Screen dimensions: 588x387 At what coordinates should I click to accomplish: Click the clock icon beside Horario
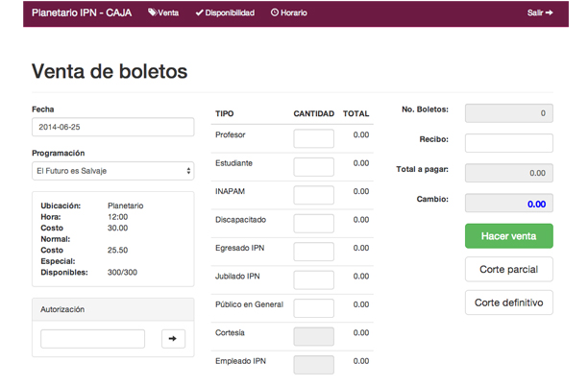click(x=275, y=12)
